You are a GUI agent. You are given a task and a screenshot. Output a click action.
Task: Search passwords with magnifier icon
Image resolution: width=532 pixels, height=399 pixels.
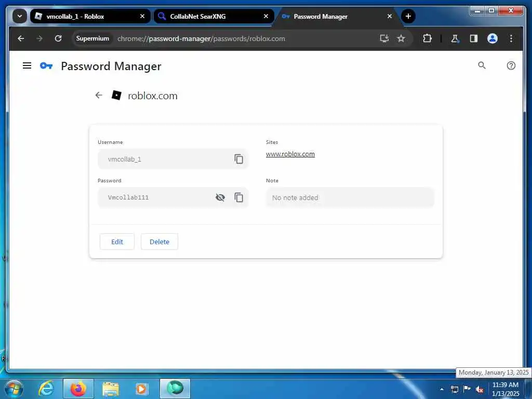tap(482, 65)
